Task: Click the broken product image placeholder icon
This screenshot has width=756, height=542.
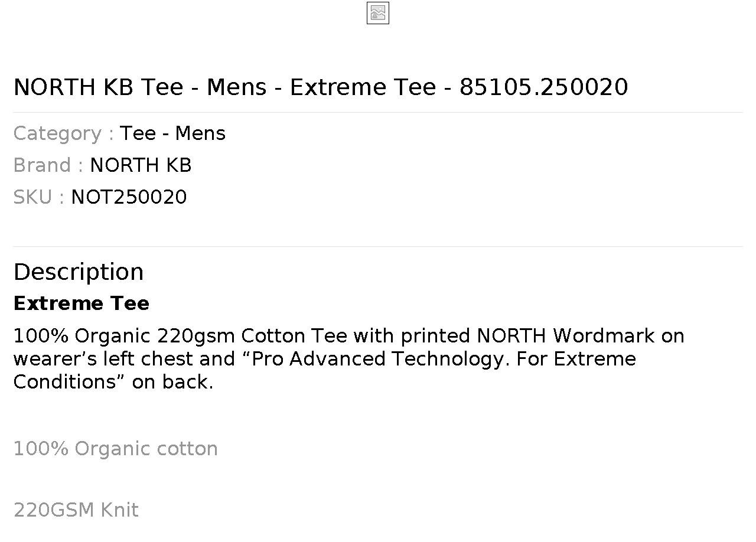Action: 378,13
